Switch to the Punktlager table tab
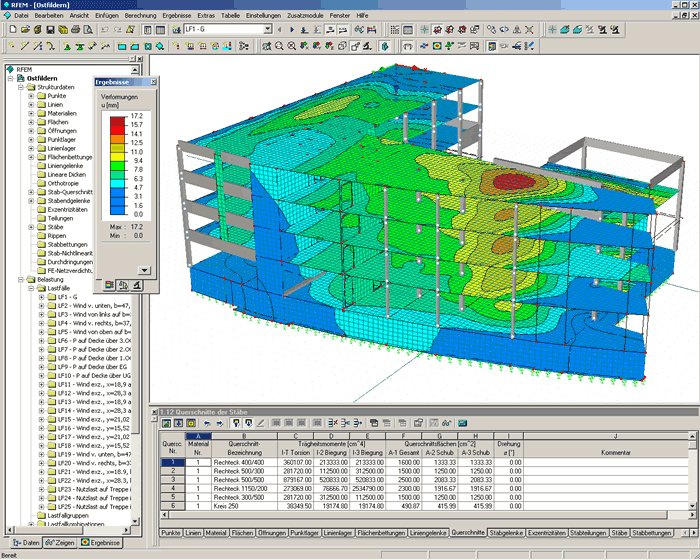This screenshot has height=560, width=700. 304,533
